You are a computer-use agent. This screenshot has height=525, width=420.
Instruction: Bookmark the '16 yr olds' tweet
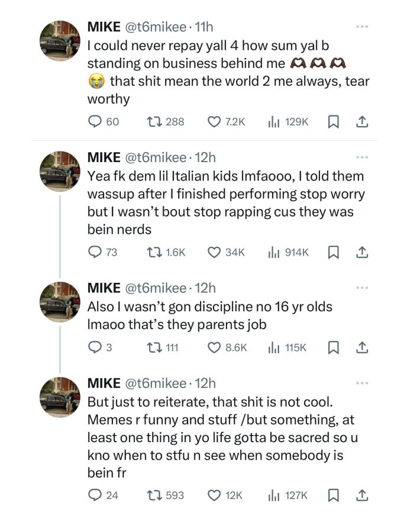coord(333,347)
